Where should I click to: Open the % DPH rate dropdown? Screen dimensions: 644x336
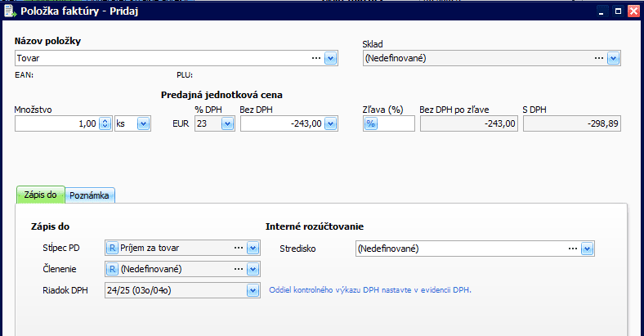pos(227,123)
